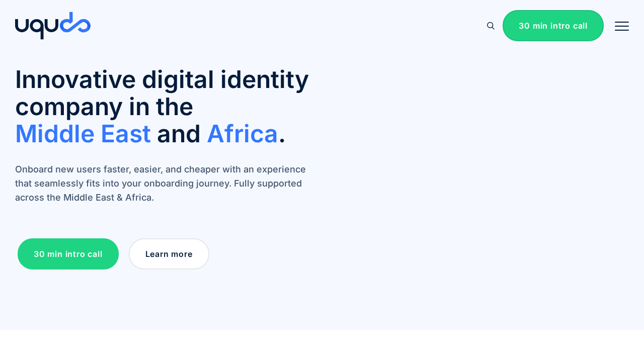Click the white strip below the hero section
This screenshot has height=362, width=644.
tap(322, 346)
